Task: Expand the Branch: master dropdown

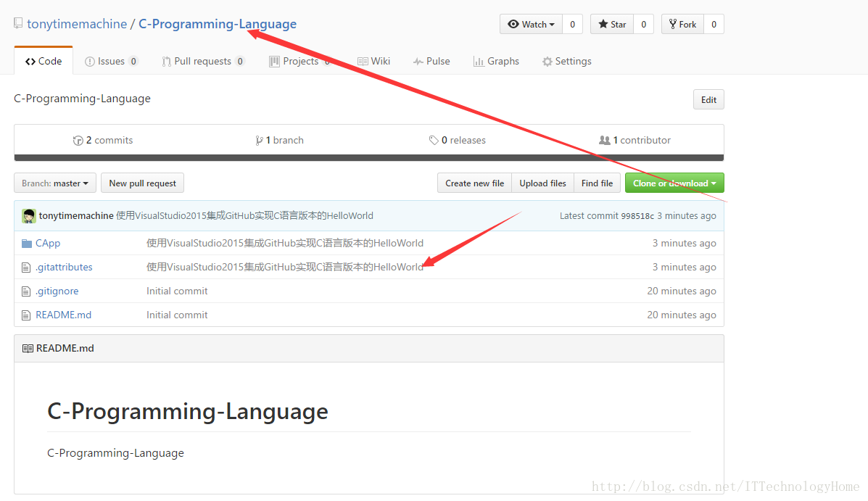Action: 55,183
